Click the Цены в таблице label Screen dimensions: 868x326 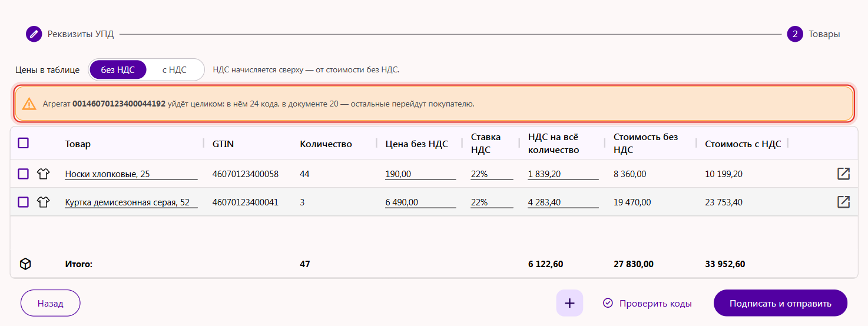[48, 69]
